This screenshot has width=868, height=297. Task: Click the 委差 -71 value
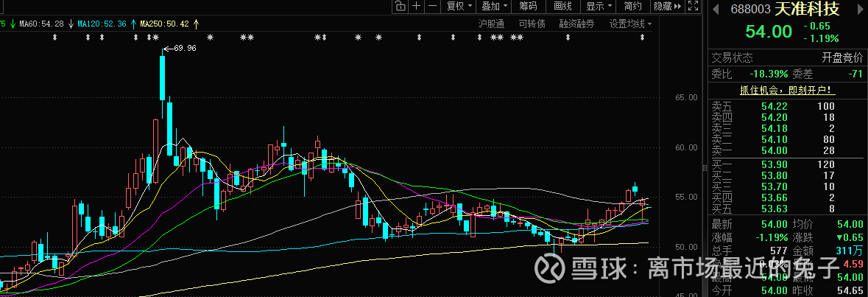(855, 74)
